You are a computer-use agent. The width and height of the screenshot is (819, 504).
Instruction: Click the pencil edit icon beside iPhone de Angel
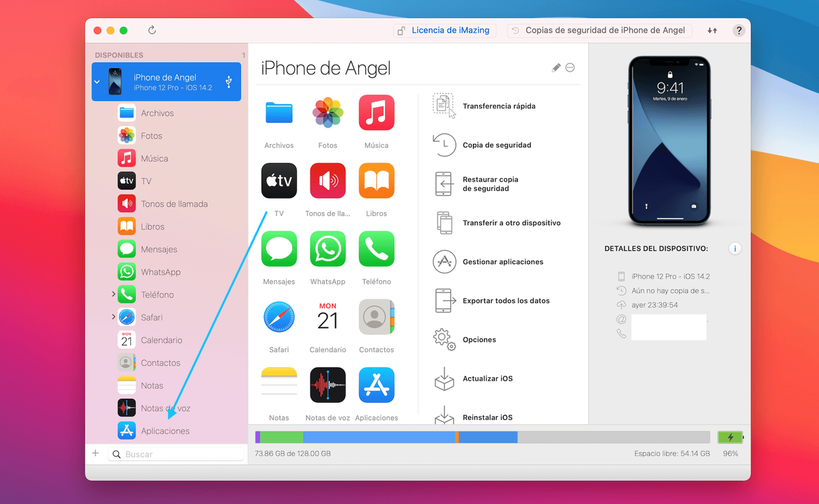[556, 67]
